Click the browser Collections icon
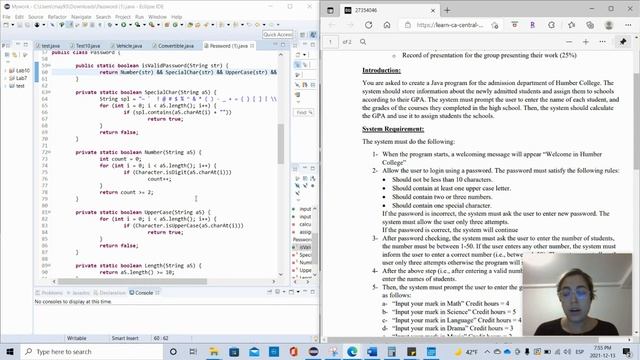This screenshot has height=360, width=640. click(590, 25)
